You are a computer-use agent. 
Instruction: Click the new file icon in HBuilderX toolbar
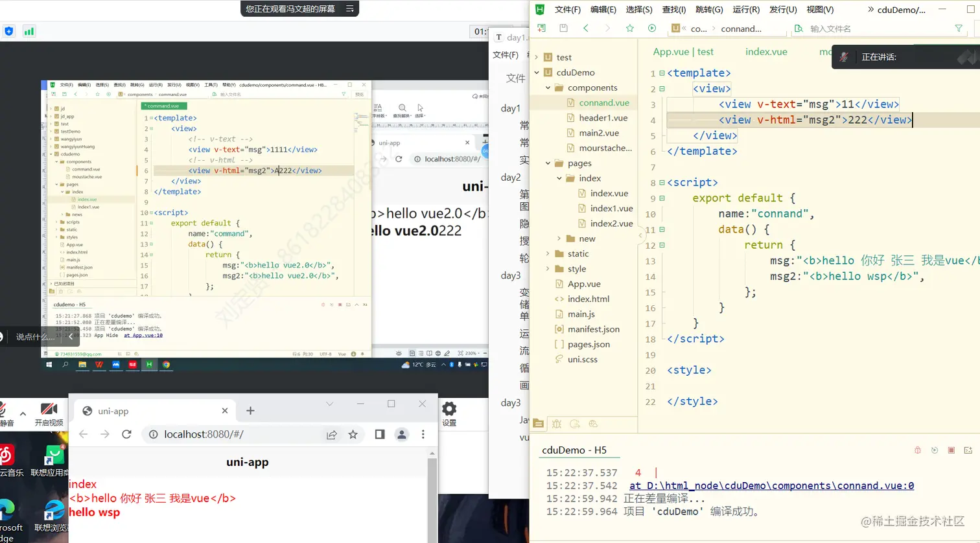(541, 29)
